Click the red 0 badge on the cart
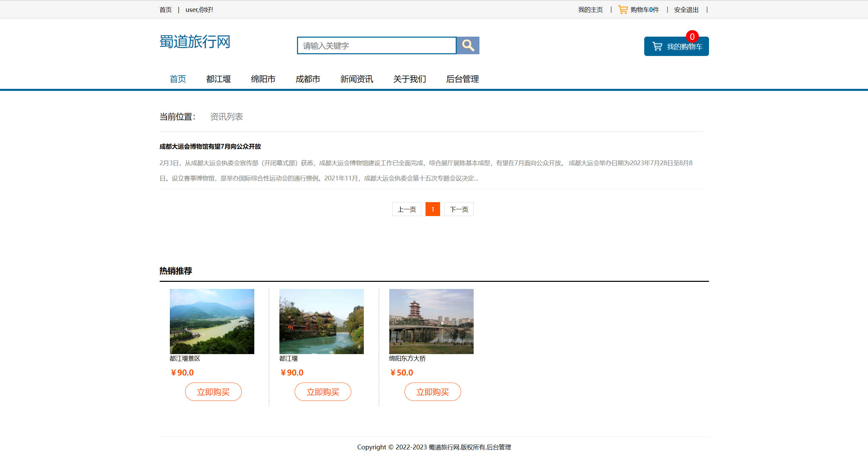The width and height of the screenshot is (868, 466). pos(692,37)
